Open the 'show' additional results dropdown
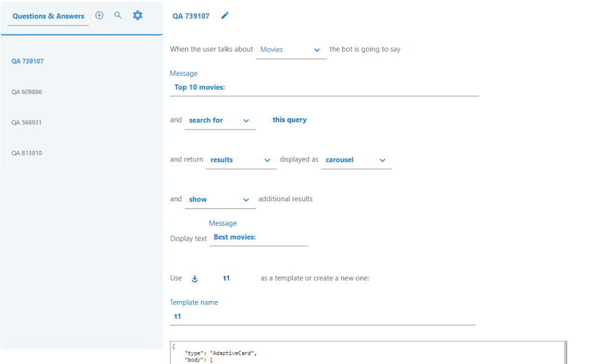This screenshot has width=602, height=364. click(x=220, y=200)
